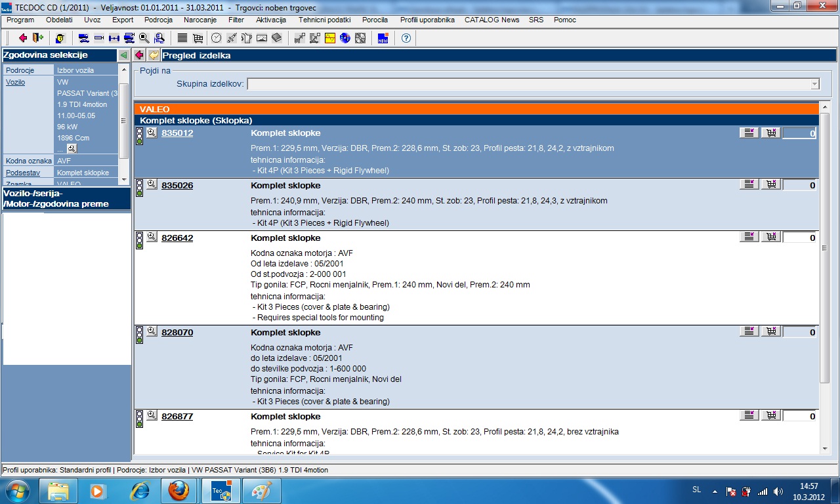Click quantity field for article 826877
The width and height of the screenshot is (840, 504).
coord(799,417)
